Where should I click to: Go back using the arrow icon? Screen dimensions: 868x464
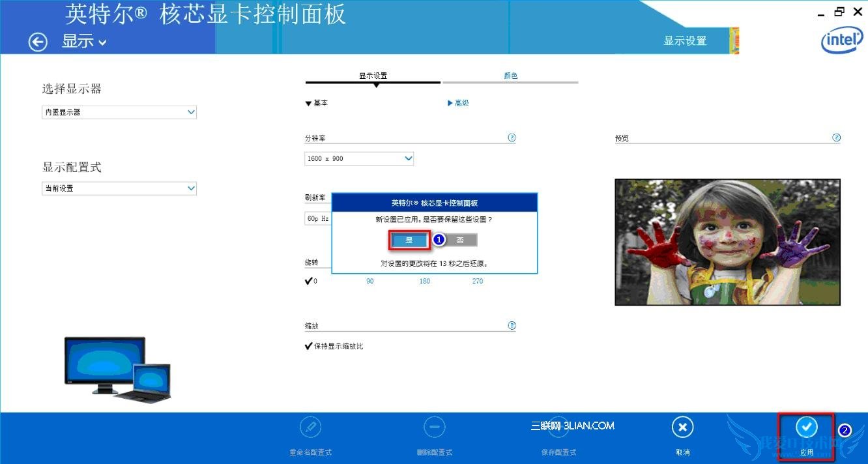point(38,42)
